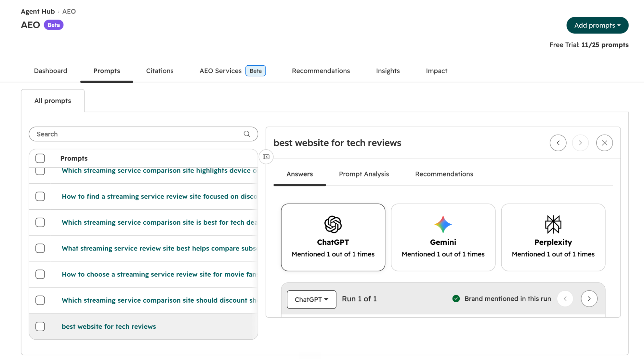Open 'How to choose a streaming service' prompt

tap(159, 274)
